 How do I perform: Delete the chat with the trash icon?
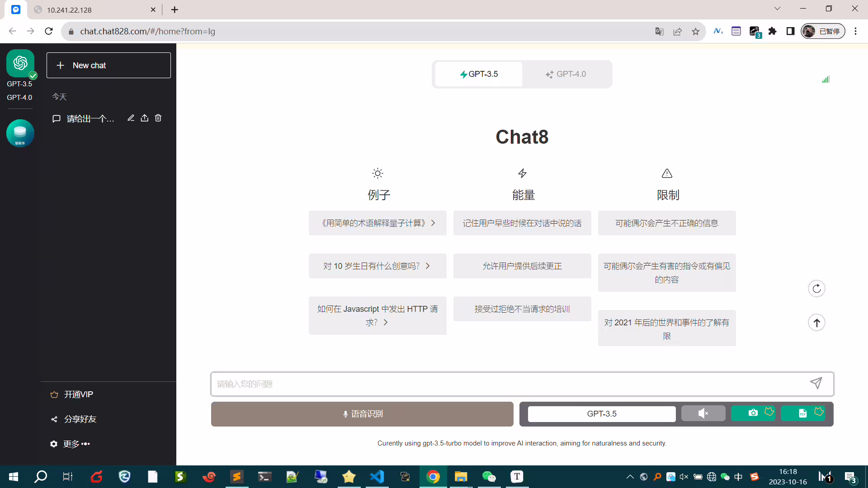pos(158,118)
